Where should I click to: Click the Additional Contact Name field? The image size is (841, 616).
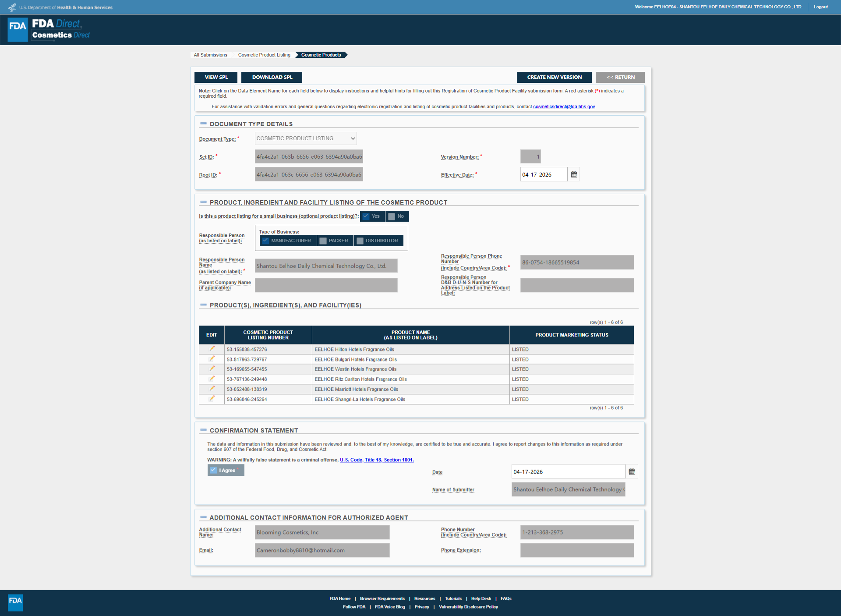[322, 532]
